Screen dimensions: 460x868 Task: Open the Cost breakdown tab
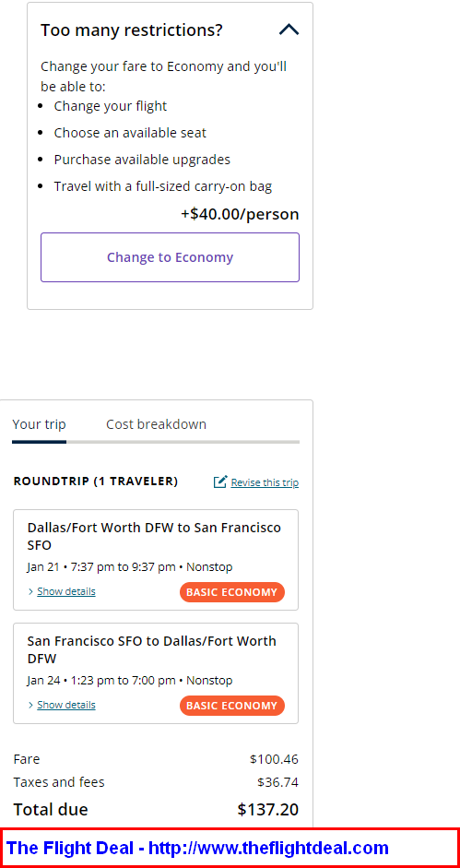point(156,424)
